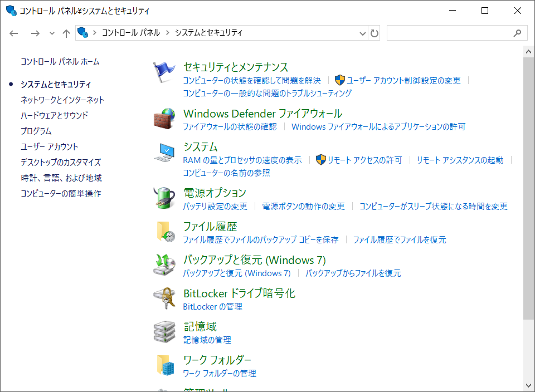Screen dimensions: 535x392
Task: Expand the chevron after コントロール パネル in the breadcrumb
Action: pyautogui.click(x=168, y=33)
